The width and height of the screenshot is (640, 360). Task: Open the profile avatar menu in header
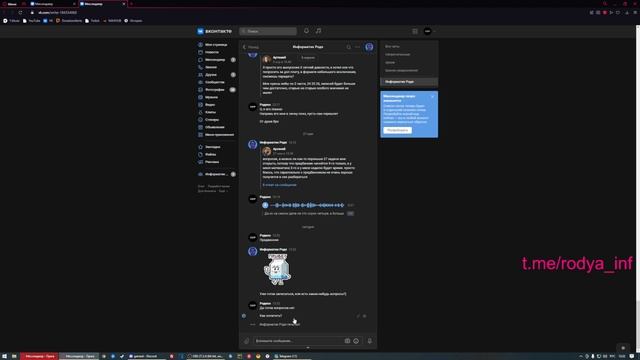pos(428,31)
